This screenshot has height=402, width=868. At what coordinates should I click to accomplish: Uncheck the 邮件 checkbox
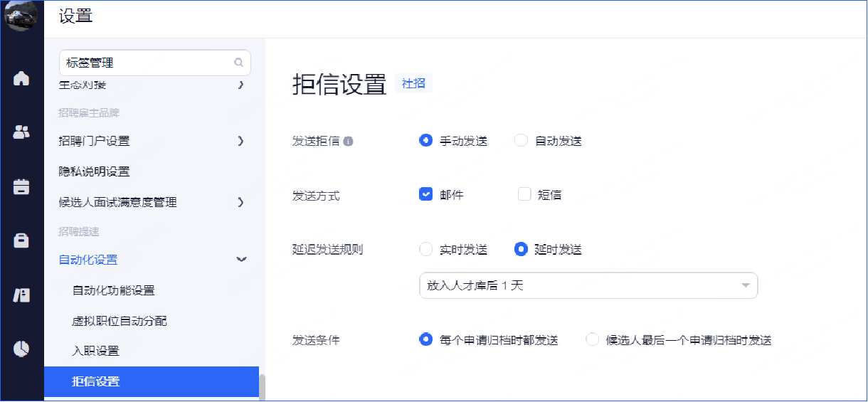click(x=425, y=194)
